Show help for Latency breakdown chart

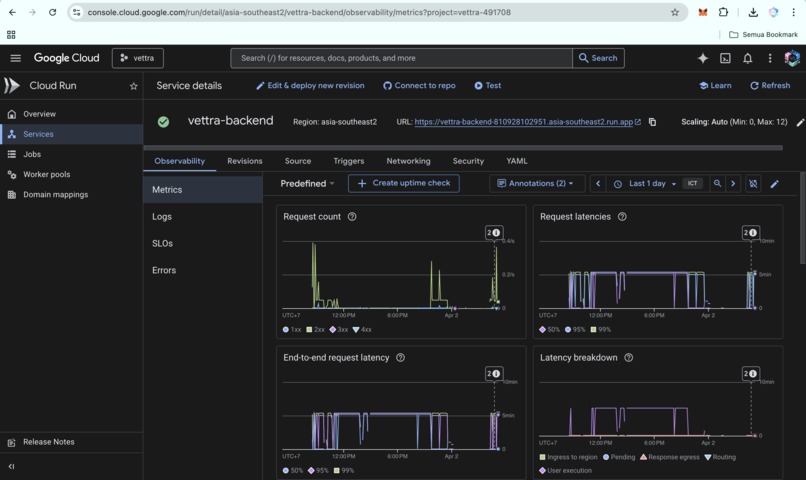click(629, 358)
